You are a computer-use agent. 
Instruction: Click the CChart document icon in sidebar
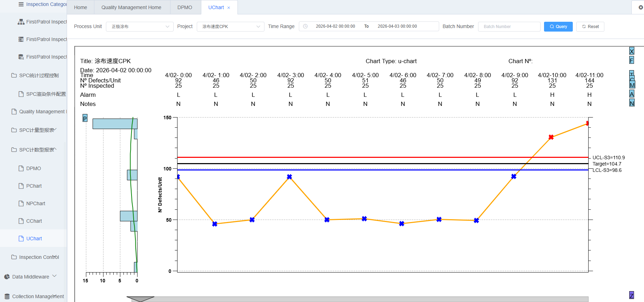point(21,221)
